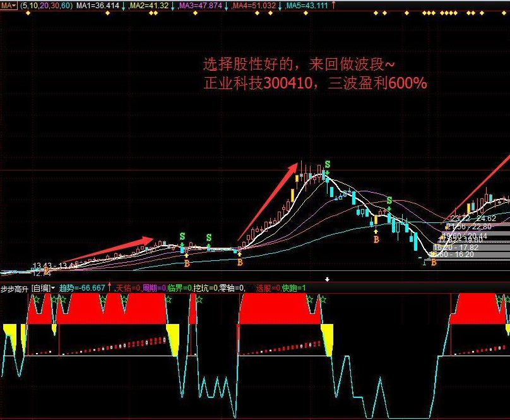Select the 选股=0 reading
Image resolution: width=510 pixels, height=420 pixels.
pyautogui.click(x=268, y=288)
